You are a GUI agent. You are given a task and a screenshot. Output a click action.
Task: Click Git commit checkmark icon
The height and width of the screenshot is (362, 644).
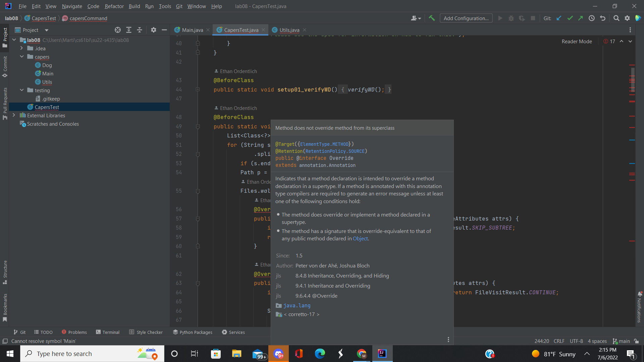(570, 18)
